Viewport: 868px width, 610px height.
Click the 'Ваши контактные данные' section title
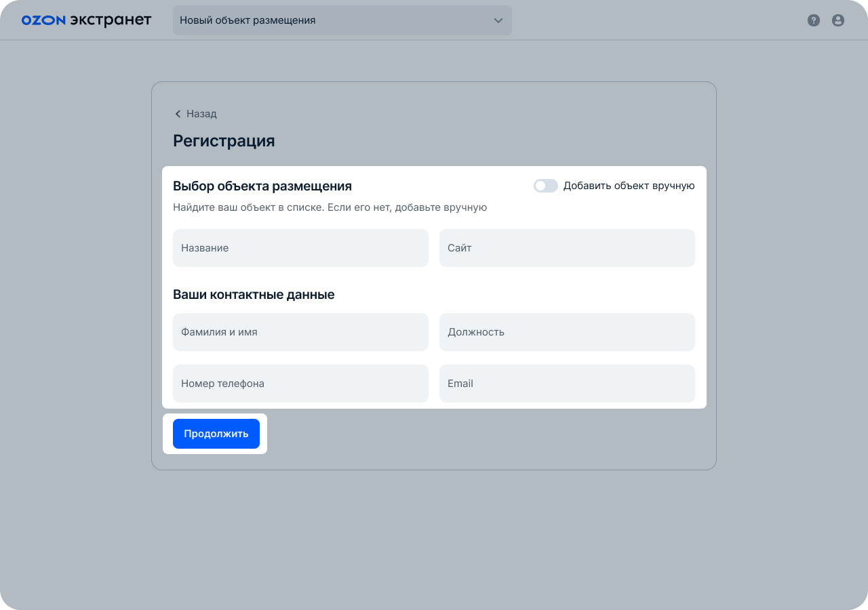click(x=254, y=295)
